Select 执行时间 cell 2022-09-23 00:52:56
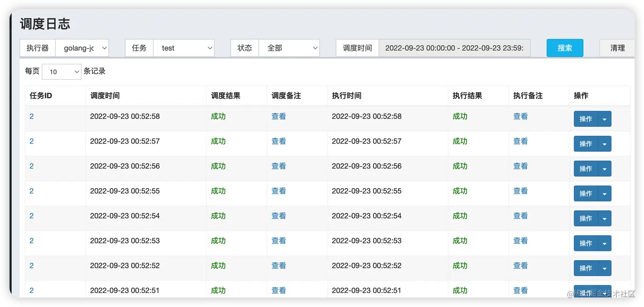Image resolution: width=644 pixels, height=307 pixels. click(x=367, y=166)
